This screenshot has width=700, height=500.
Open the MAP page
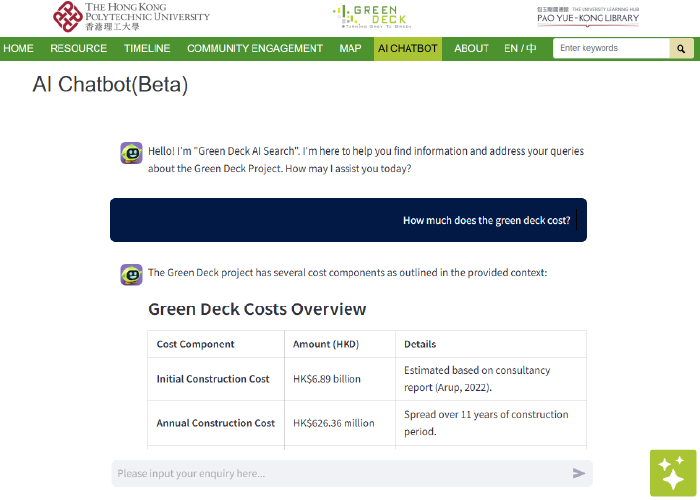(x=350, y=48)
